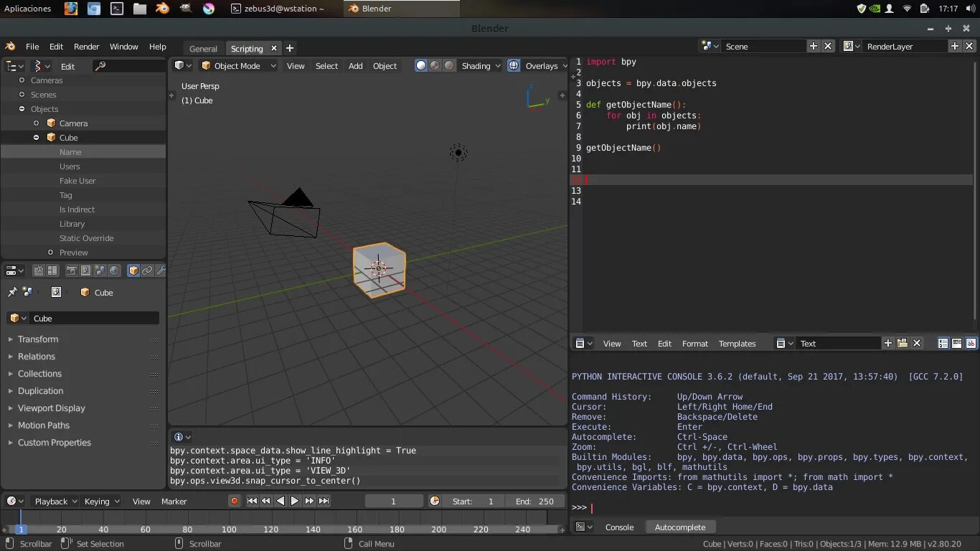980x551 pixels.
Task: Jump to the previous keyframe
Action: [x=265, y=501]
